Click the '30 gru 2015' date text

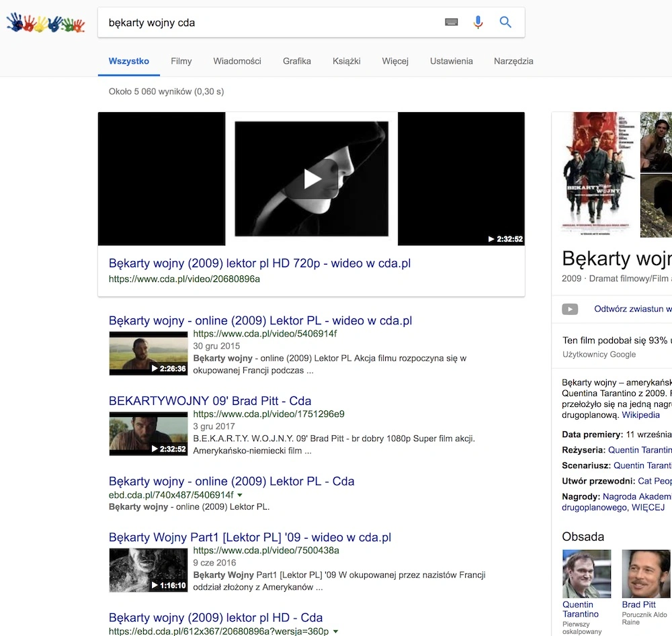(216, 346)
